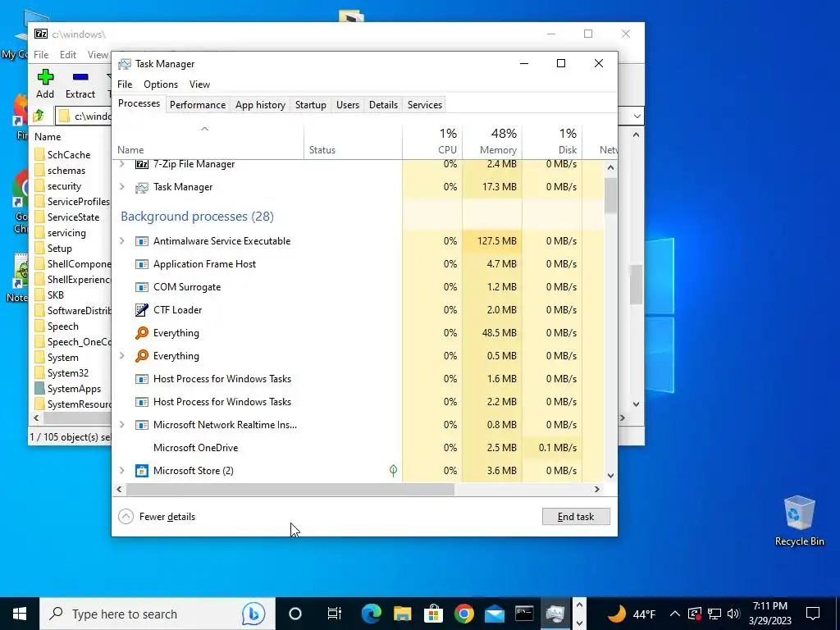Open the 7-Zip File menu
This screenshot has width=840, height=630.
coord(41,55)
